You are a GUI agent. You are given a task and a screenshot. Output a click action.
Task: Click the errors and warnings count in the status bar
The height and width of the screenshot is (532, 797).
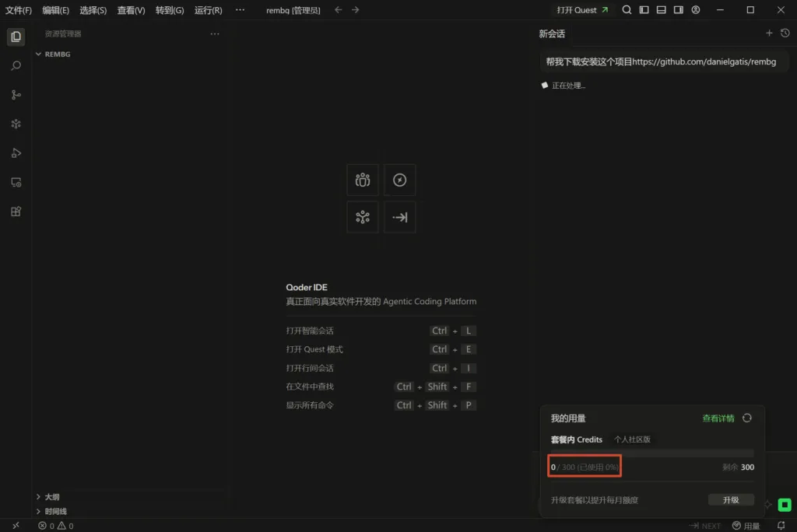point(55,526)
